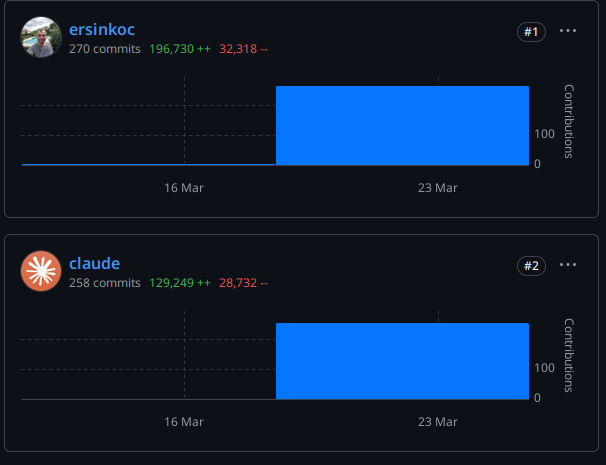This screenshot has width=606, height=465.
Task: Open the three-dot menu on claude's card
Action: (568, 264)
